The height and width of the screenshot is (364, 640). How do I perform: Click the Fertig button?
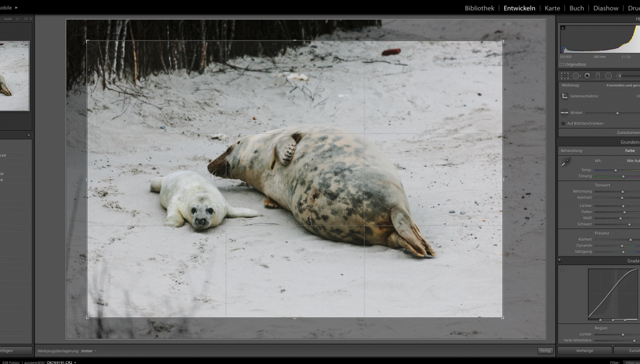coord(545,351)
